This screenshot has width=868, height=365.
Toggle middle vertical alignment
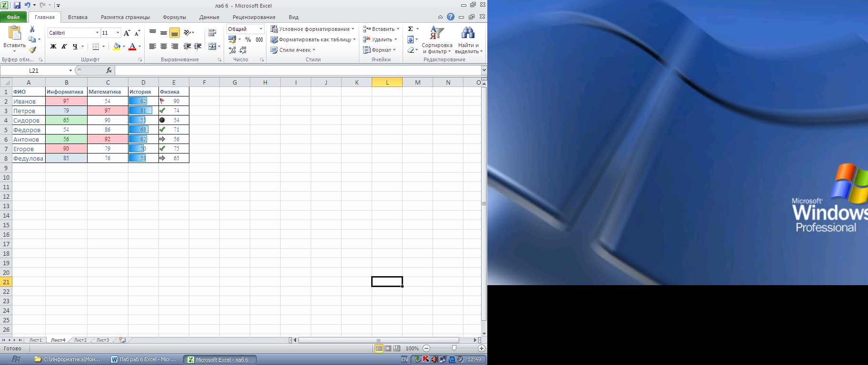(x=164, y=33)
